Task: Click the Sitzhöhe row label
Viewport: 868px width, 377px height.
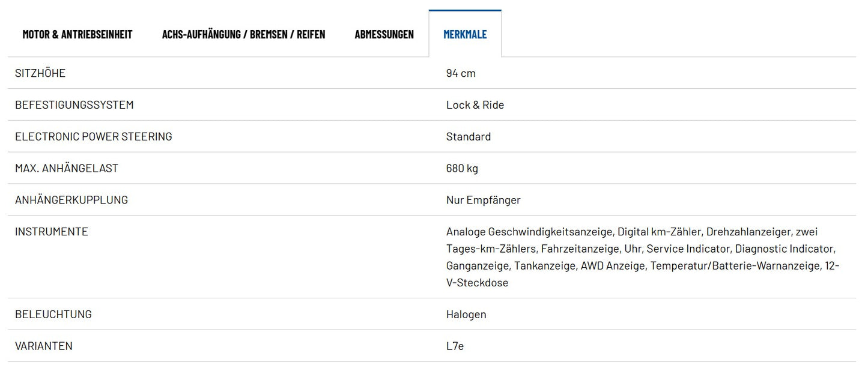Action: click(x=40, y=73)
